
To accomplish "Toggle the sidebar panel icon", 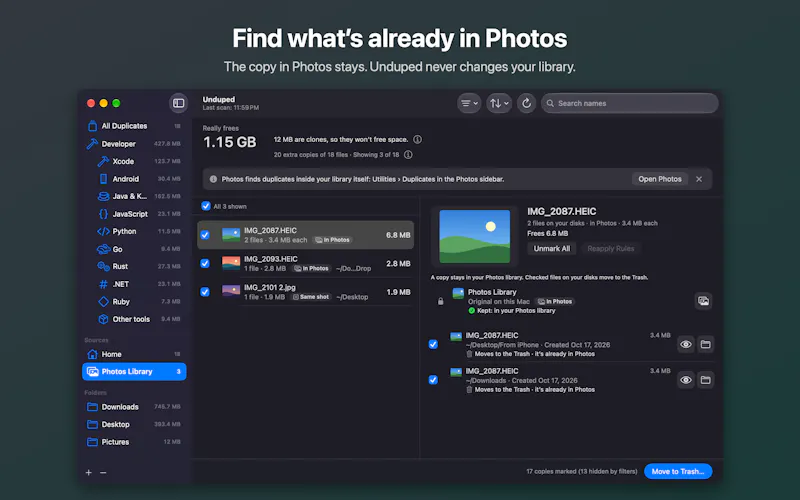I will coord(179,103).
